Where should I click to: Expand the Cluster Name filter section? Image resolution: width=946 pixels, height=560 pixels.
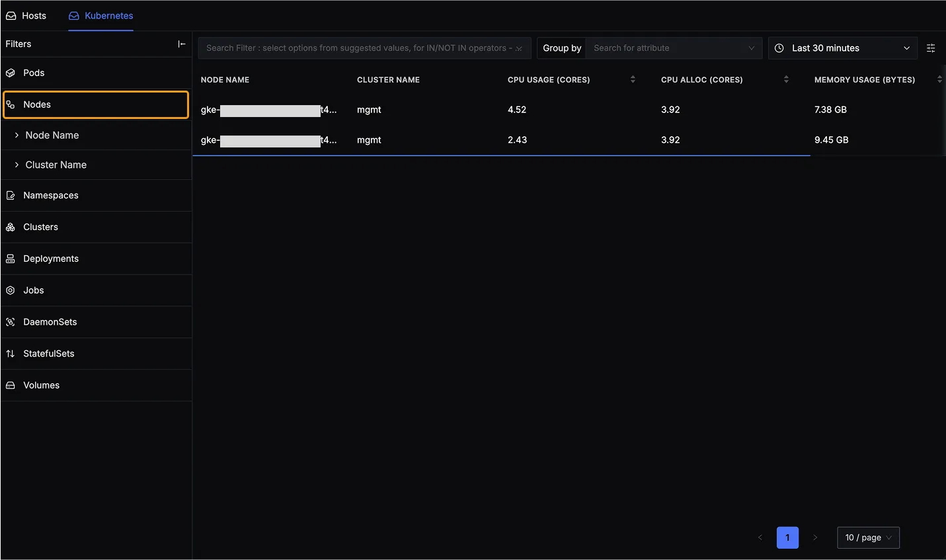point(16,165)
